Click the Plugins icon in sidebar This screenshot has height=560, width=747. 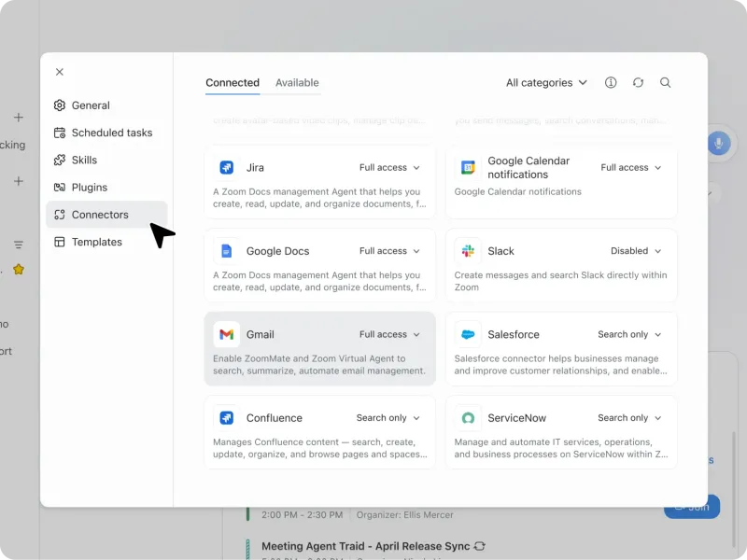pos(60,188)
